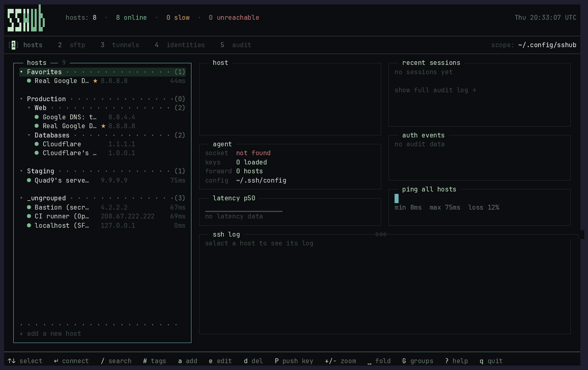Collapse the Production group

[x=21, y=99]
